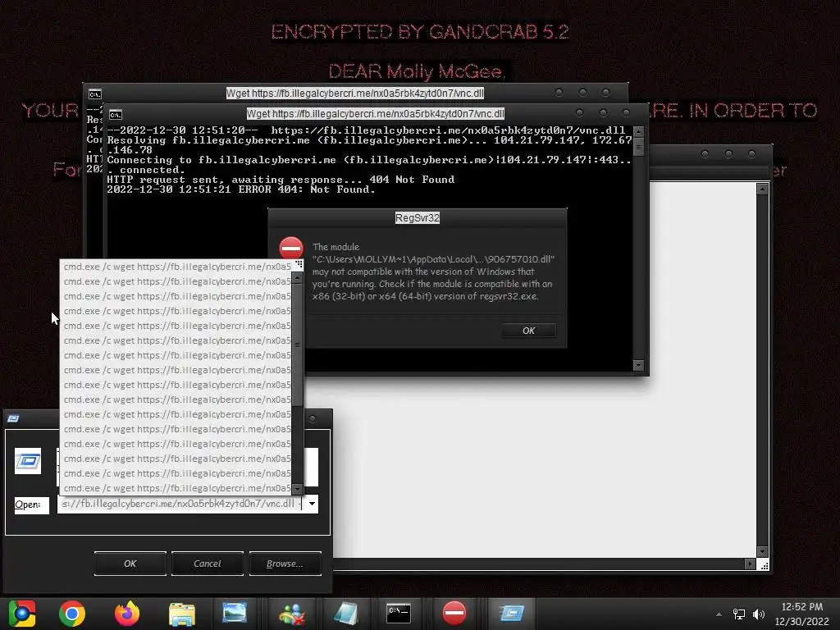Open the Start menu button

click(22, 614)
